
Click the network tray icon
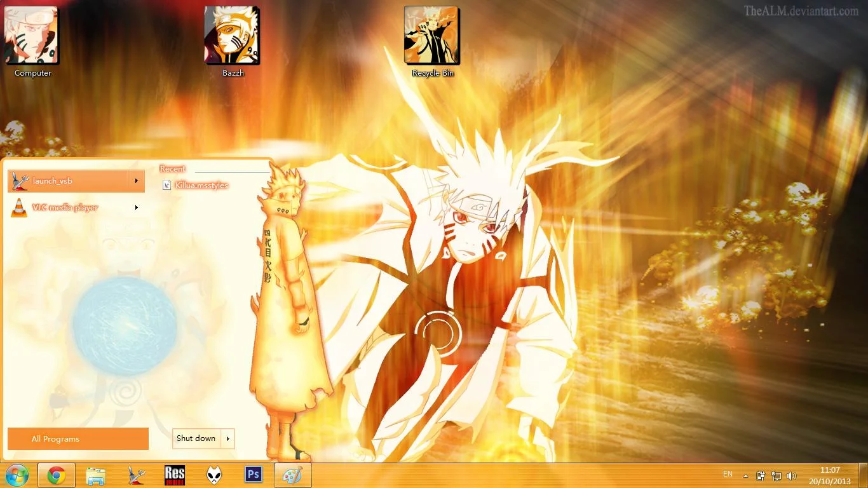[776, 476]
